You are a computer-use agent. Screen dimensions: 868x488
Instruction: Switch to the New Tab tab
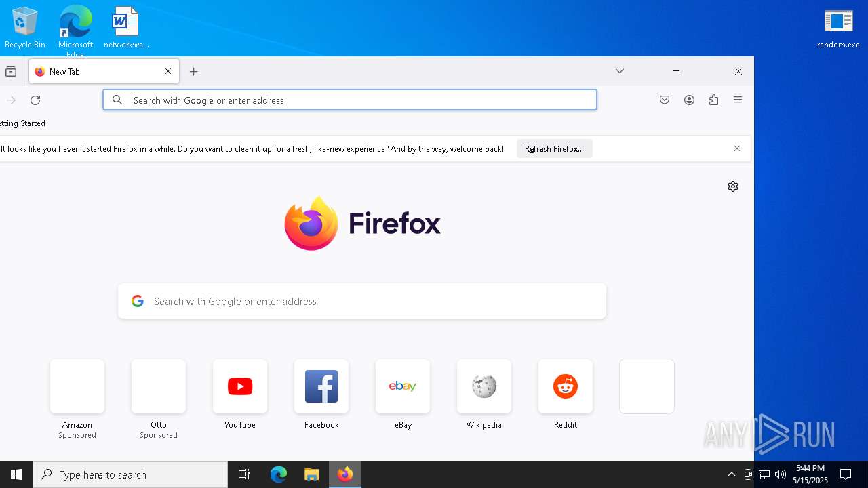[x=104, y=71]
